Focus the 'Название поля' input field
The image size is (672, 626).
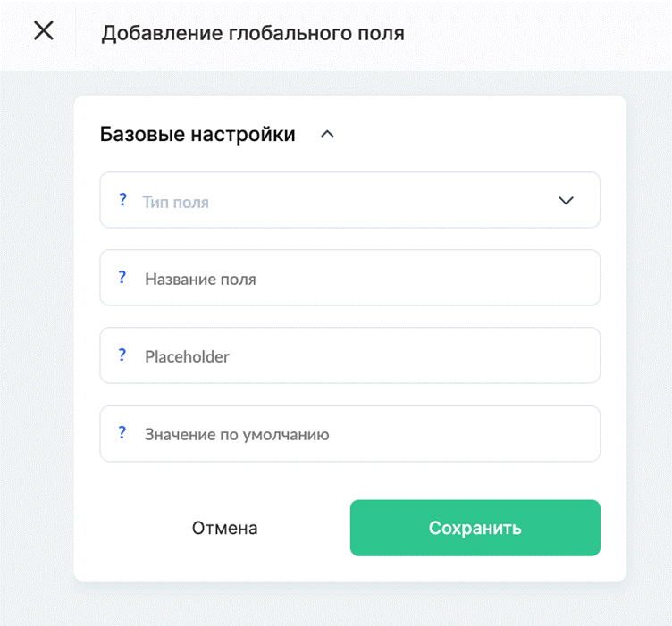click(349, 278)
